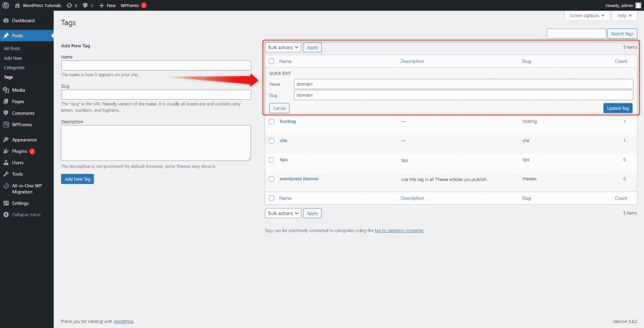Follow the tag to category converter link
This screenshot has height=328, width=644.
pyautogui.click(x=399, y=230)
